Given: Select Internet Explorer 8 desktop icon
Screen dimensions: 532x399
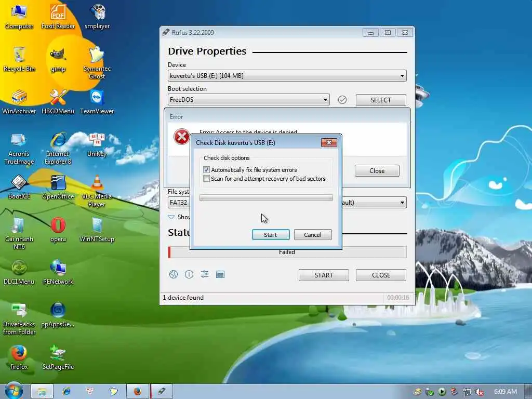Looking at the screenshot, I should pyautogui.click(x=58, y=148).
